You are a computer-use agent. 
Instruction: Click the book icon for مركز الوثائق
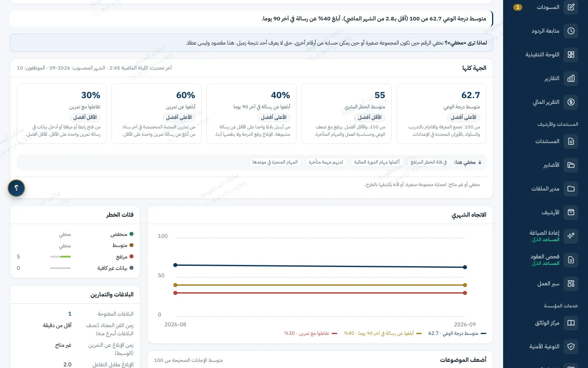(x=571, y=323)
